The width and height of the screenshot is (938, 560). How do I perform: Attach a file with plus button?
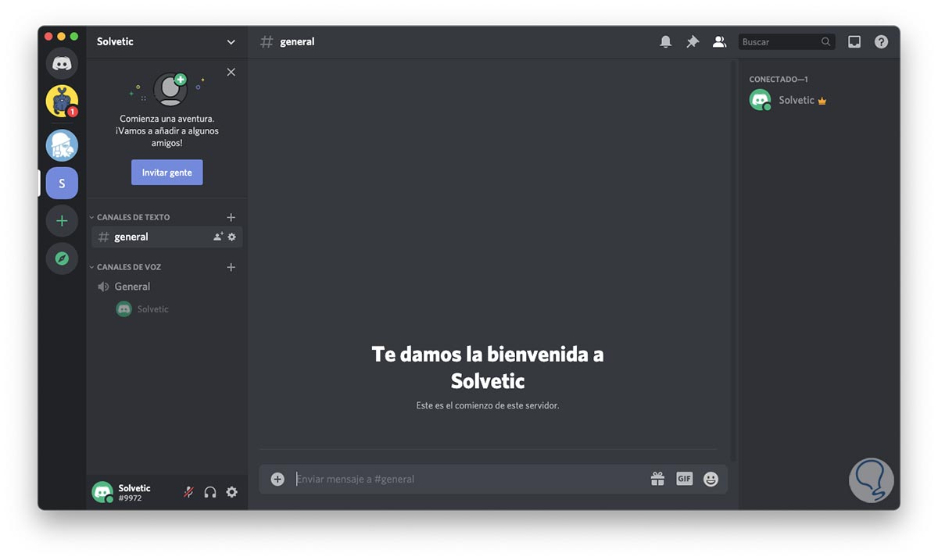point(277,480)
